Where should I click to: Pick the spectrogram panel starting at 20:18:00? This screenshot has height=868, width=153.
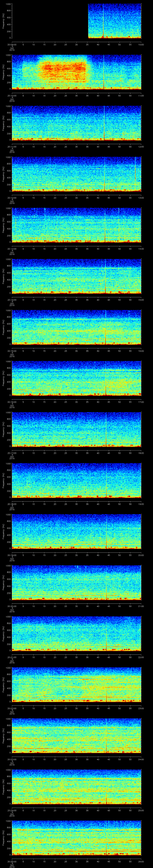tap(77, 480)
